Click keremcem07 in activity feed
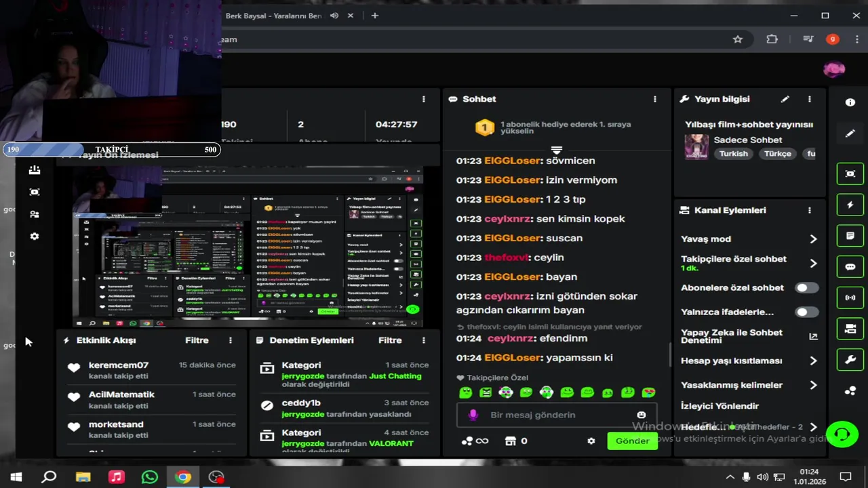 click(x=119, y=365)
